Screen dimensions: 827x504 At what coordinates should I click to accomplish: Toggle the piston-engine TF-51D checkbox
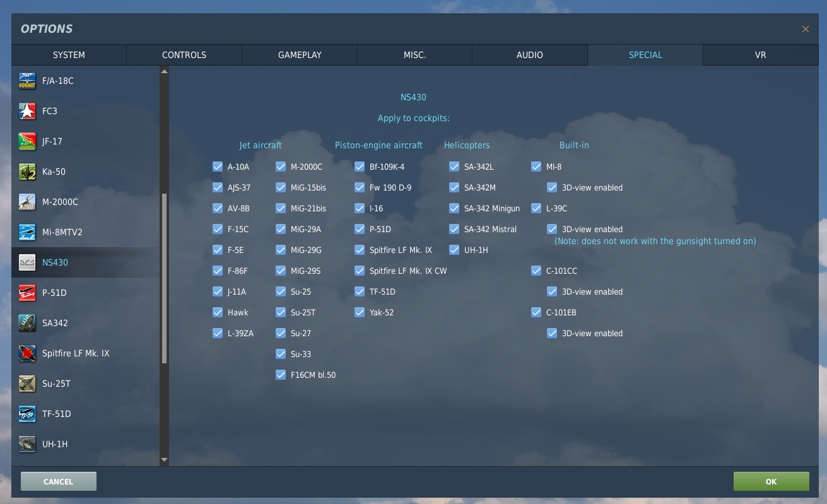click(x=360, y=291)
